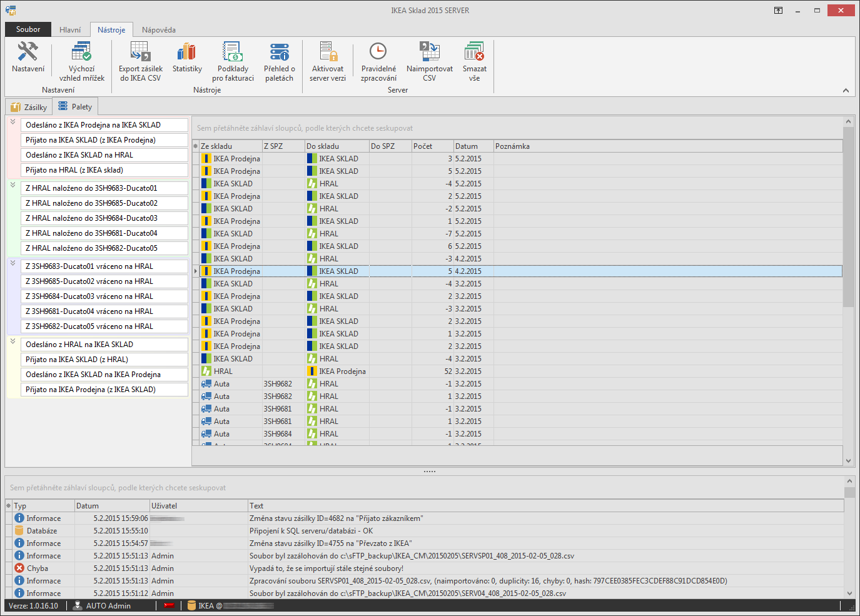Sort by Počet column header
This screenshot has height=616, width=860.
(432, 146)
